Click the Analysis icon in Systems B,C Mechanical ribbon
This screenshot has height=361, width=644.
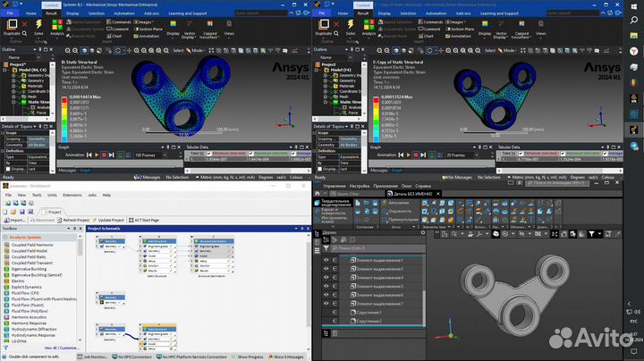tap(57, 25)
